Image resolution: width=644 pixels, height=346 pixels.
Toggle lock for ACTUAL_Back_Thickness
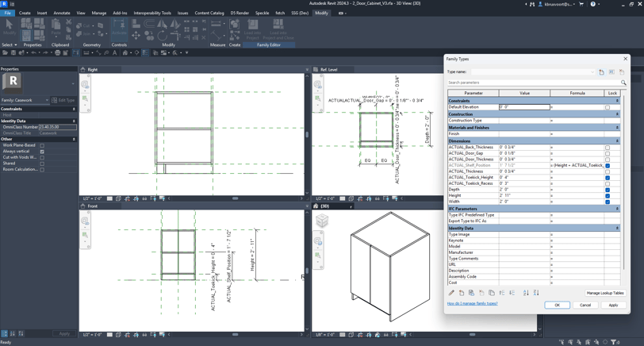tap(608, 147)
